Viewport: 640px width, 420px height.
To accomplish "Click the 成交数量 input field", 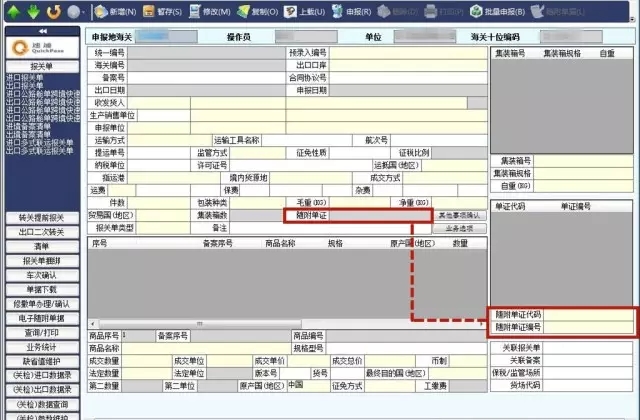I will (x=147, y=361).
